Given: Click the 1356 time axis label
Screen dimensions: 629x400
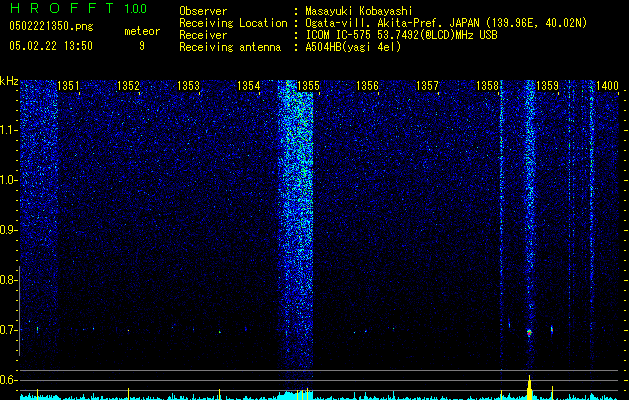Looking at the screenshot, I should (x=367, y=86).
